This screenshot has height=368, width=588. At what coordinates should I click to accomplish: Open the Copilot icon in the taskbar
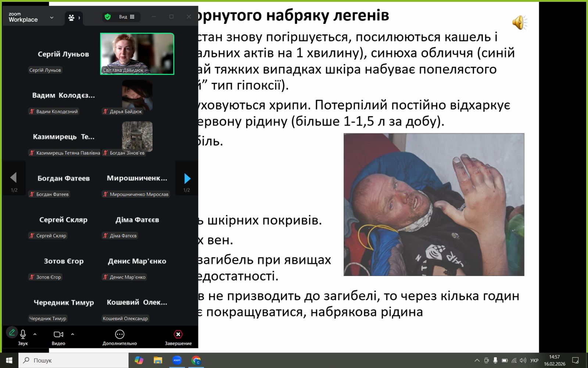pos(139,360)
